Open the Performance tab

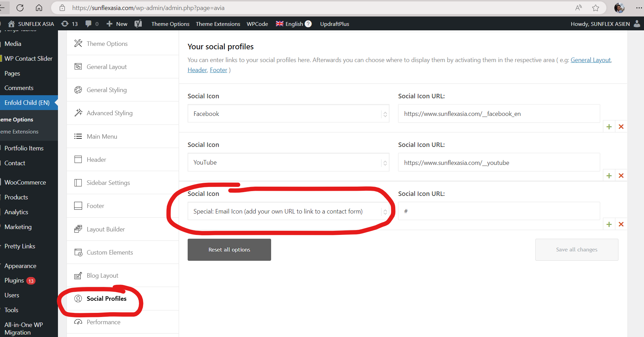[x=123, y=322]
